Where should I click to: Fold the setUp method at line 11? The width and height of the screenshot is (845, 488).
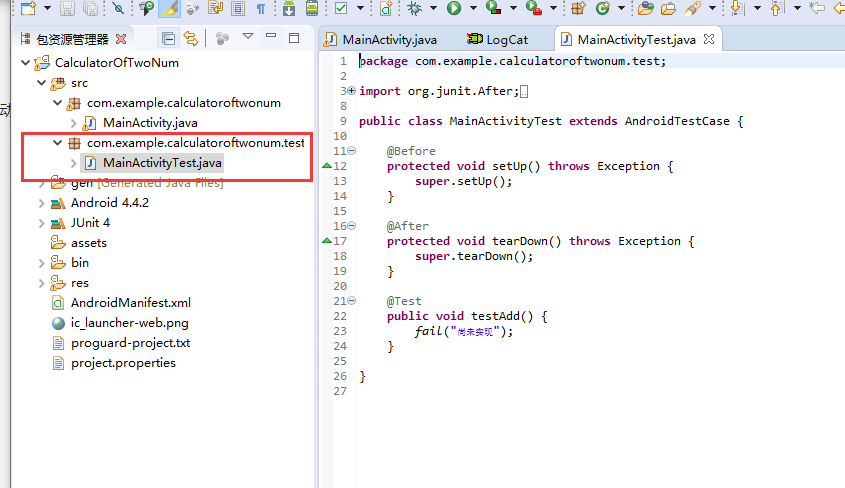click(x=351, y=151)
